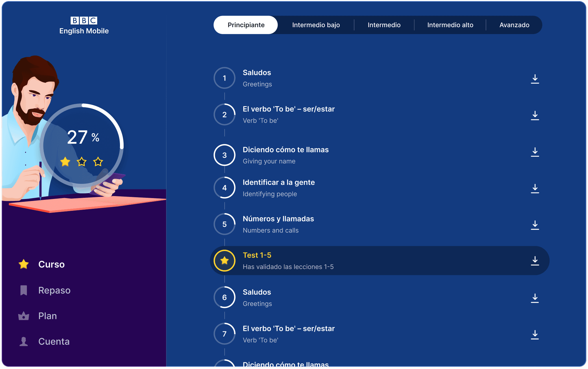Click the lesson 7 number circle

pyautogui.click(x=225, y=334)
